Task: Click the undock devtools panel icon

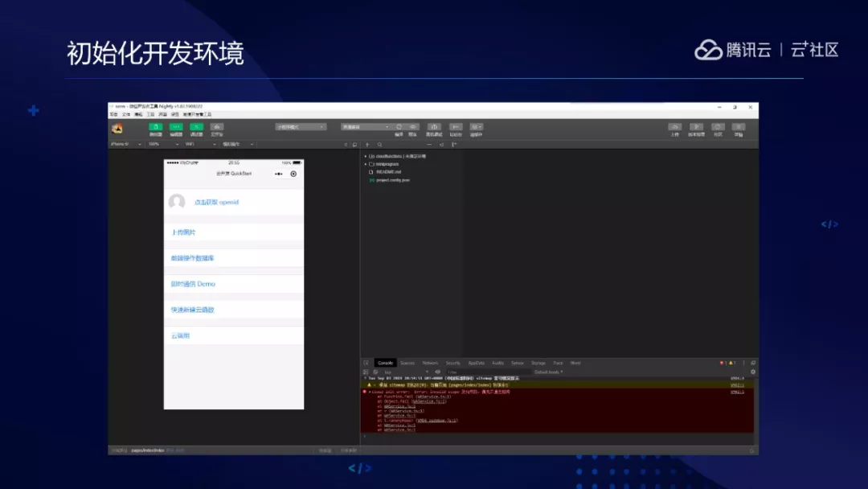Action: (x=753, y=363)
